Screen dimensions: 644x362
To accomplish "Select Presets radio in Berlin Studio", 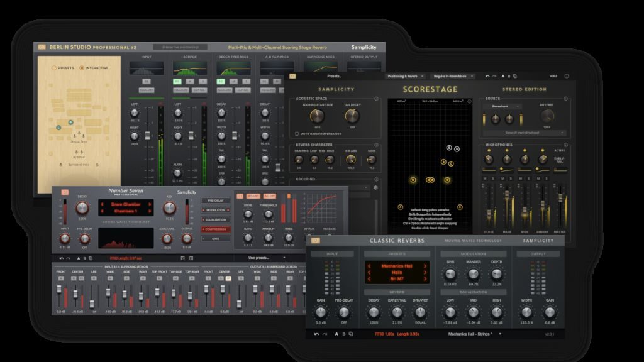I will (54, 68).
